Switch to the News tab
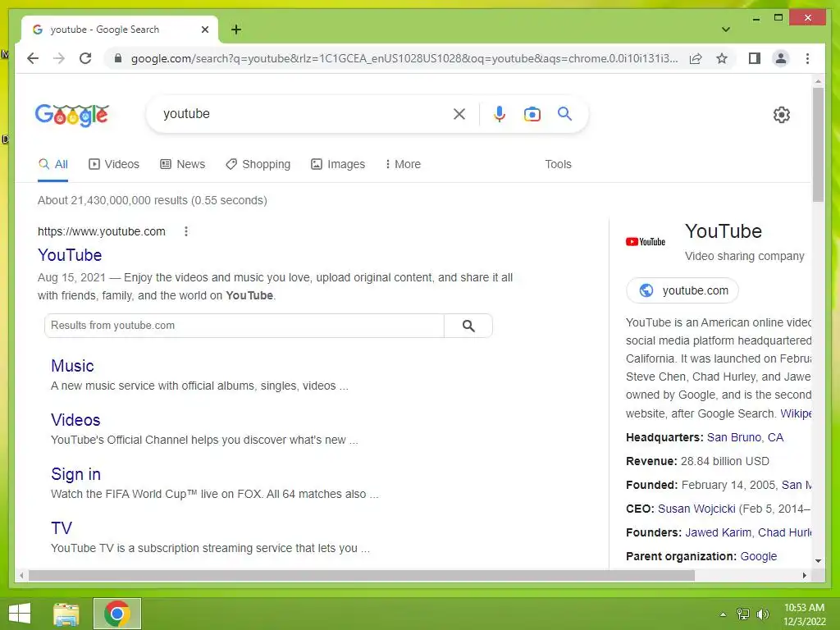Image resolution: width=840 pixels, height=630 pixels. [x=183, y=164]
